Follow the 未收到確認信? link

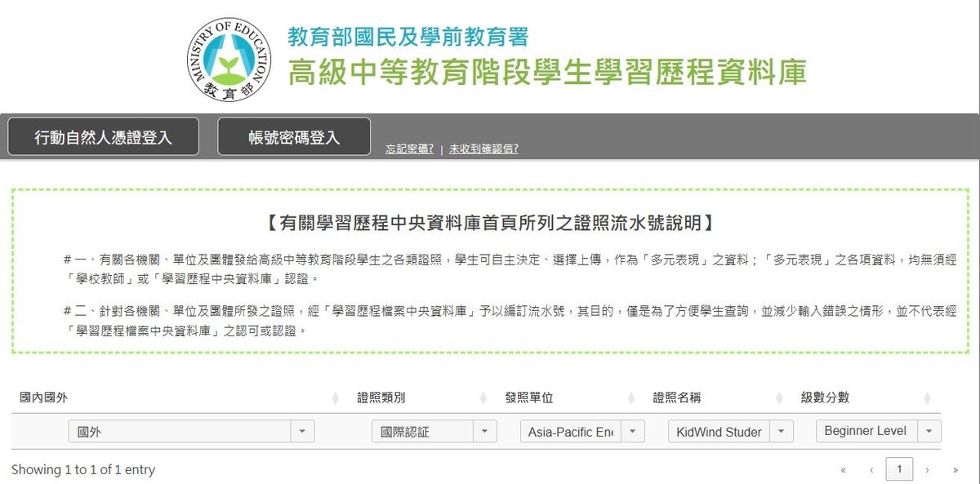483,149
